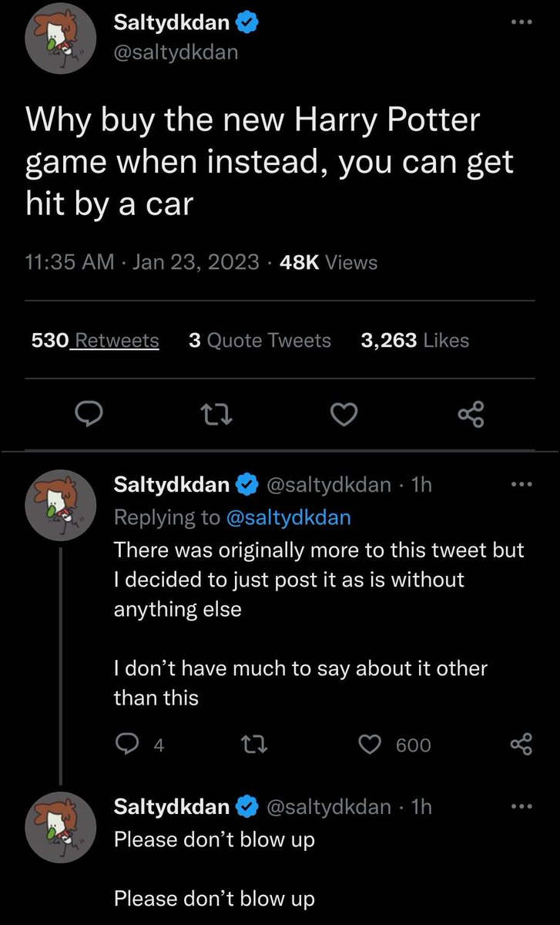The image size is (560, 925).
Task: Retweet the main Harry Potter tweet
Action: tap(216, 416)
